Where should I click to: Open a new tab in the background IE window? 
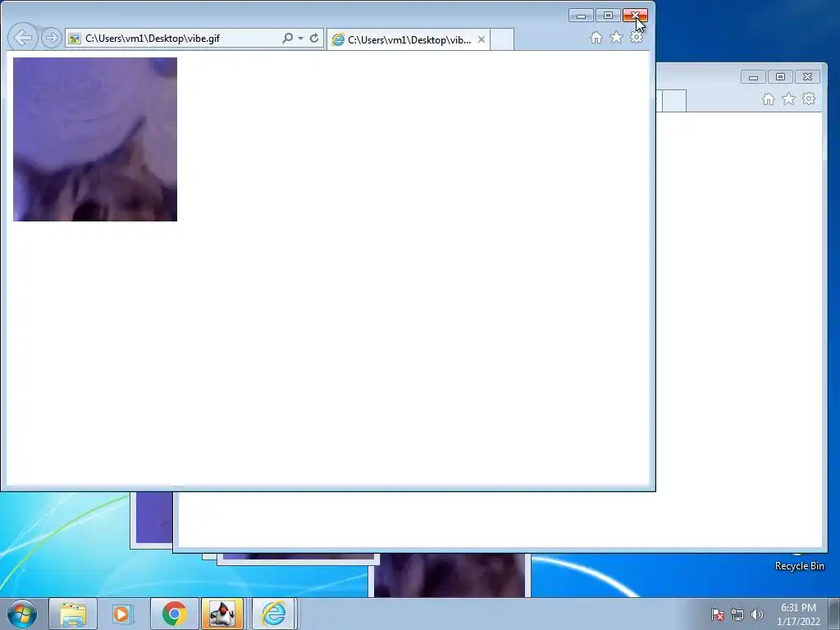point(674,101)
